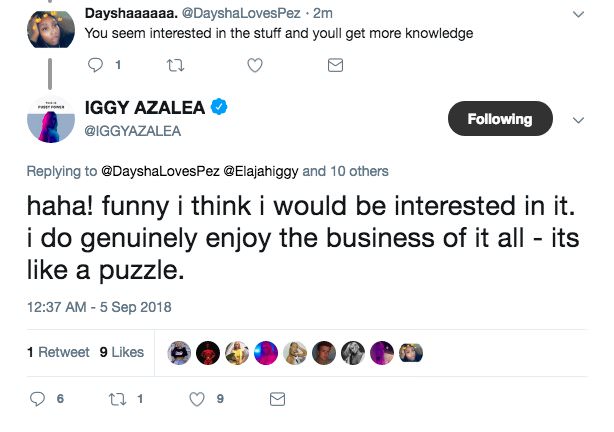The image size is (614, 432).
Task: Retweet Iggy Azalea's puzzle tweet
Action: point(120,398)
